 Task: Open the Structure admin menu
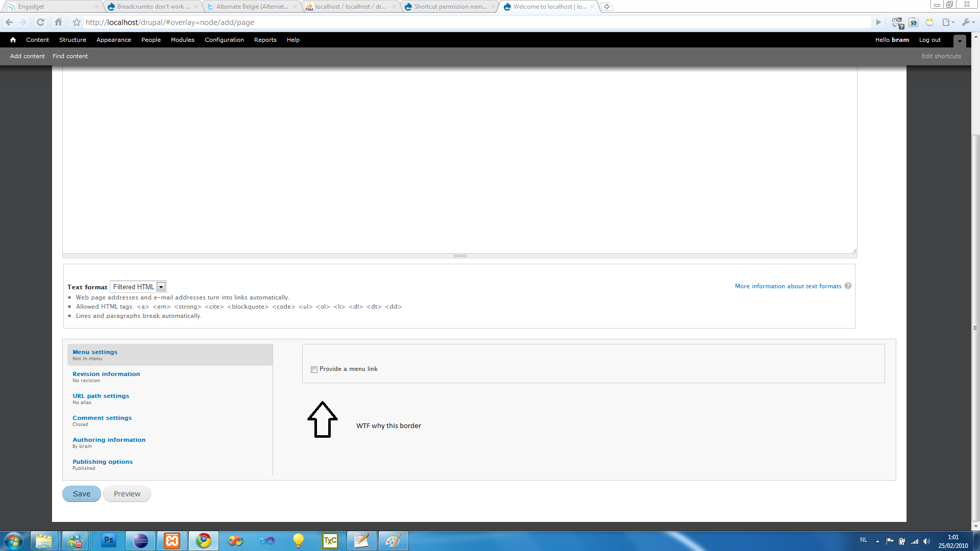(x=72, y=40)
